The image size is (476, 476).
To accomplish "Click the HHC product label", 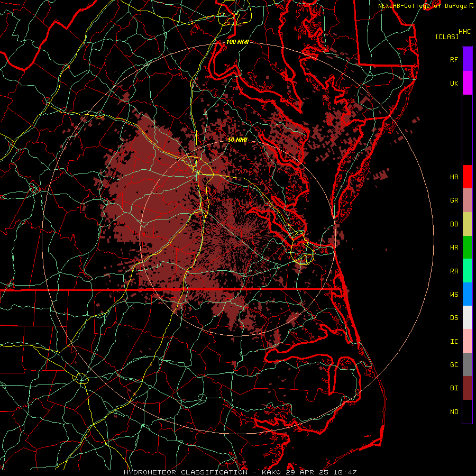I will coord(465,32).
